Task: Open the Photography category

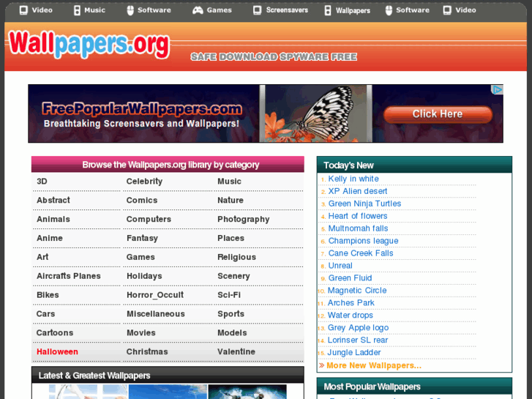Action: coord(244,220)
